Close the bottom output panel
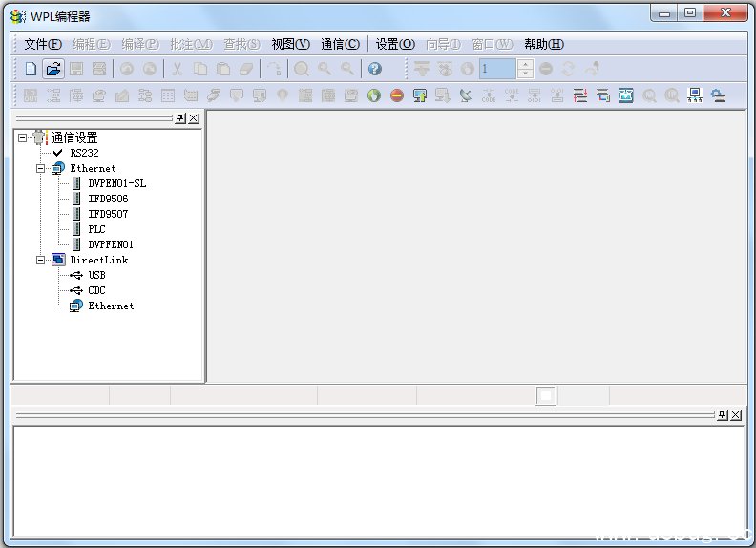756x548 pixels. [736, 415]
